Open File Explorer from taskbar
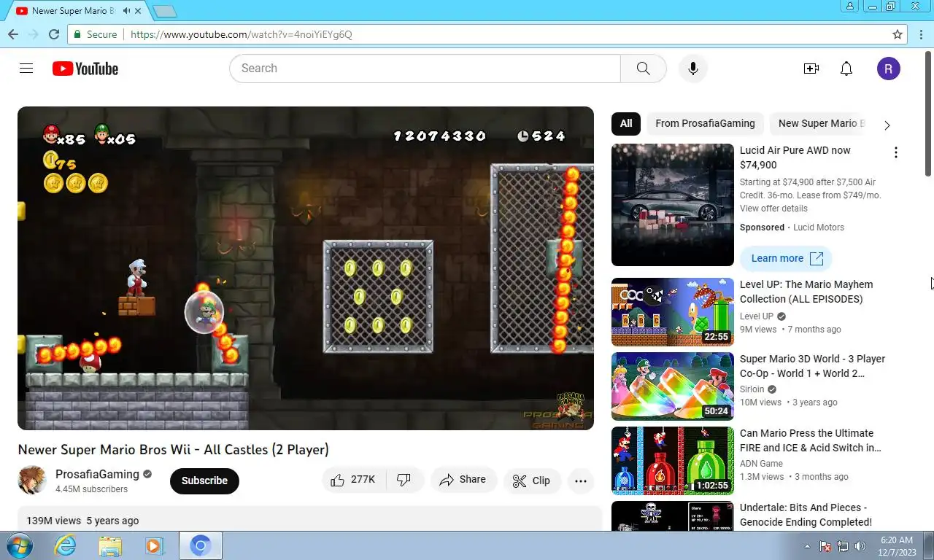934x560 pixels. pyautogui.click(x=110, y=545)
